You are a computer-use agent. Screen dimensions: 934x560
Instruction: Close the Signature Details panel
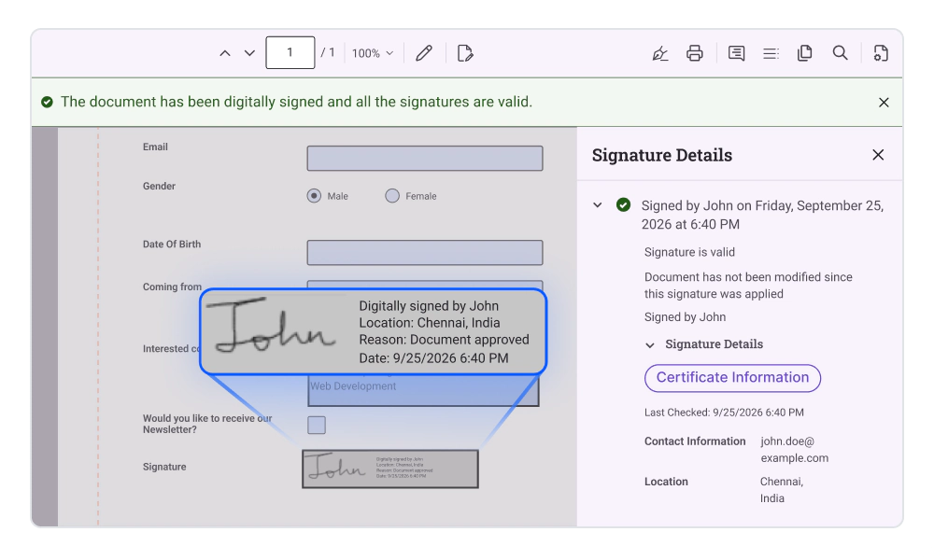(878, 155)
